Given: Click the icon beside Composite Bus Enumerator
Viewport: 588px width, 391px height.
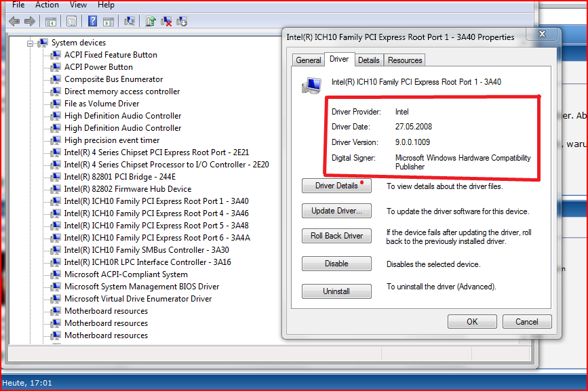Looking at the screenshot, I should [x=56, y=79].
